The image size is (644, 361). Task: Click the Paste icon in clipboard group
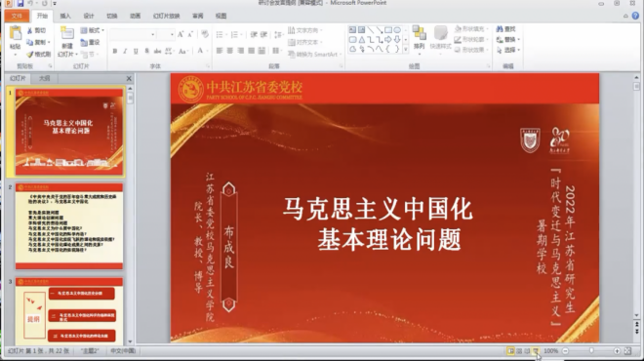tap(16, 33)
